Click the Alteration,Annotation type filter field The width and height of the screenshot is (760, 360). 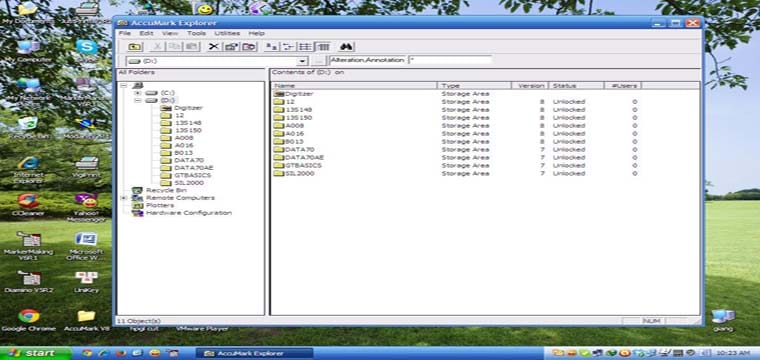pyautogui.click(x=367, y=60)
